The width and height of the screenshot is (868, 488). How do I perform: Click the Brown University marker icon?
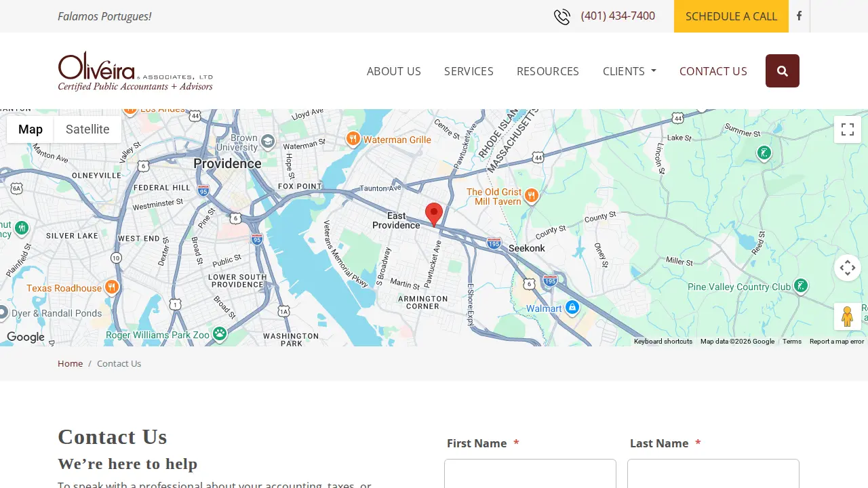tap(268, 141)
